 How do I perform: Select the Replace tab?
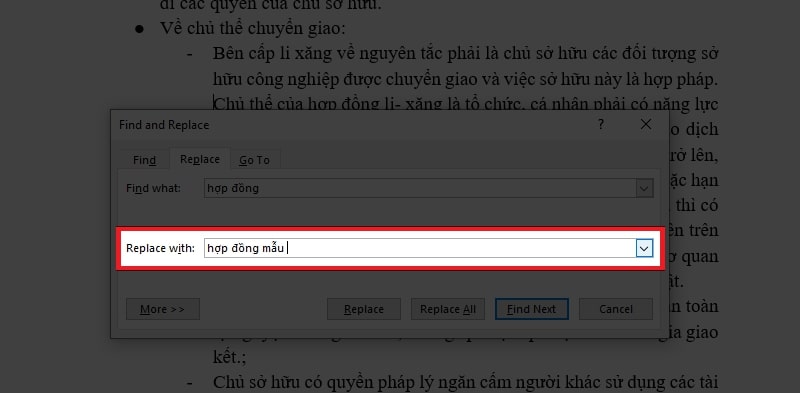[x=199, y=159]
